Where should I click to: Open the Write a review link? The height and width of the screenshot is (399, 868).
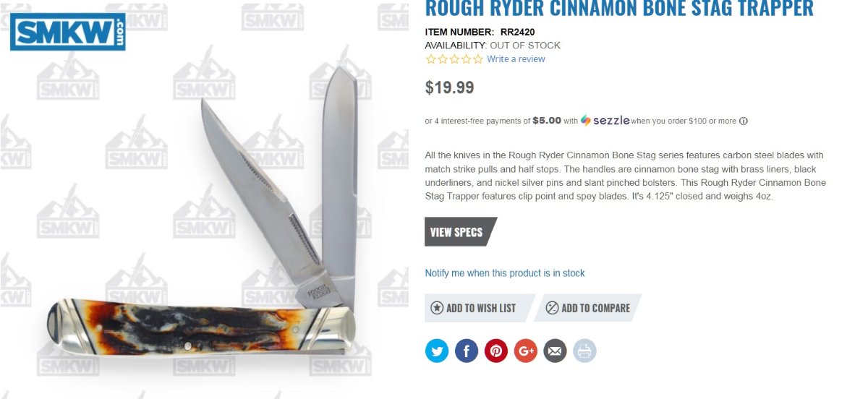516,59
